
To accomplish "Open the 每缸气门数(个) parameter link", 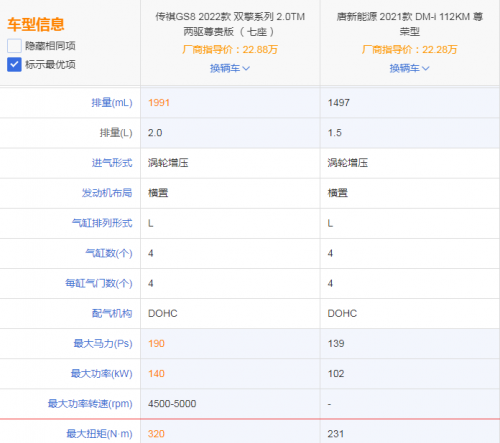I will (x=99, y=283).
